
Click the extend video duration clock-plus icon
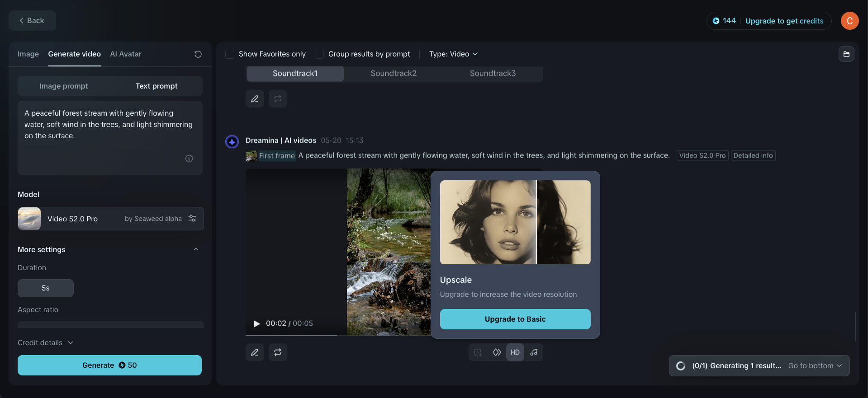click(478, 352)
